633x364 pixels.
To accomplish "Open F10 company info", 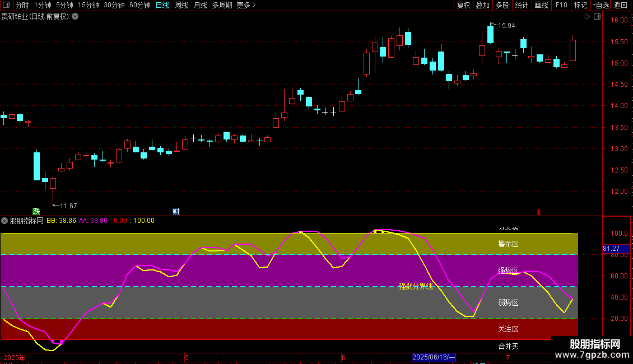I will pos(561,5).
